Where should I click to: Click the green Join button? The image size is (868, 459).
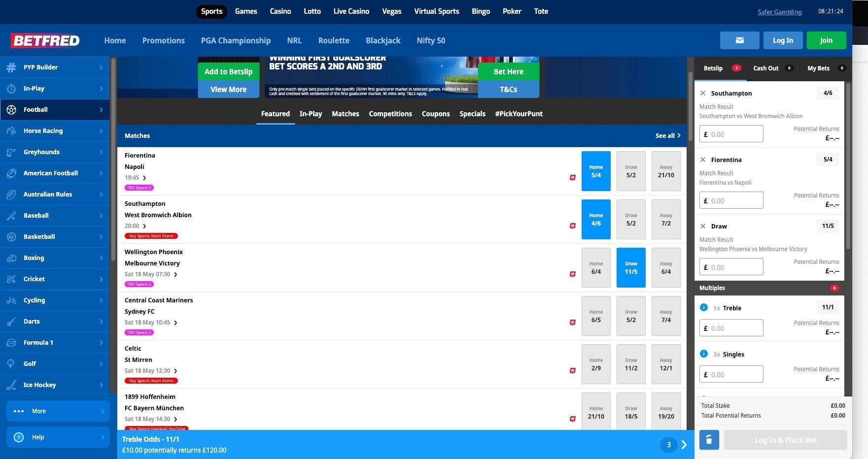coord(826,40)
